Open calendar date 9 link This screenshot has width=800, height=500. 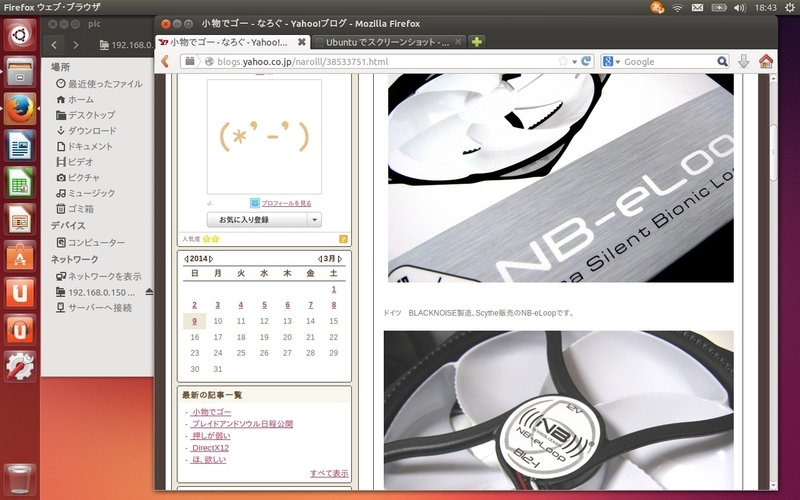coord(194,321)
